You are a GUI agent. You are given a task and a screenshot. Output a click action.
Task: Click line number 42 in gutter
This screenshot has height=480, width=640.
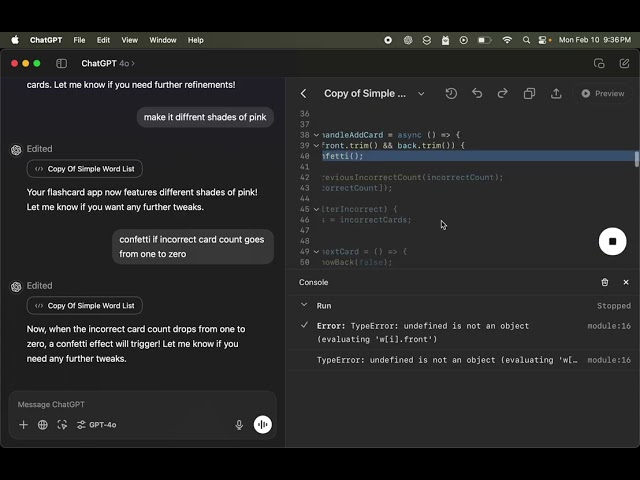[304, 177]
